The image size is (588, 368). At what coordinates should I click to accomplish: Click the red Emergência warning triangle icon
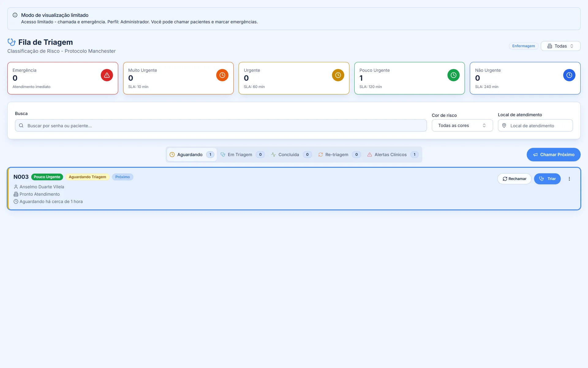point(107,75)
